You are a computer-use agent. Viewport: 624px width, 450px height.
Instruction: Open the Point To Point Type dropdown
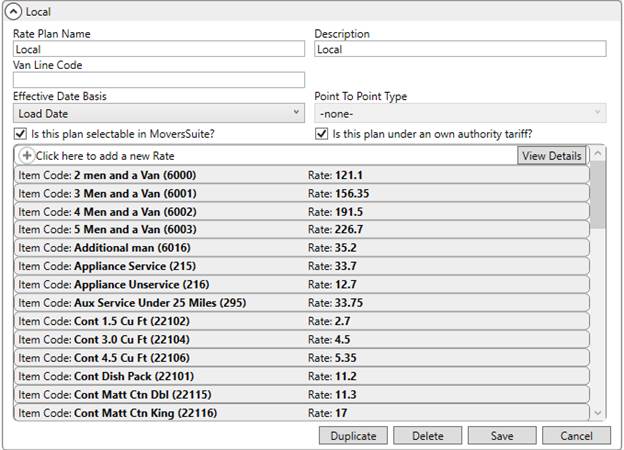tap(460, 114)
